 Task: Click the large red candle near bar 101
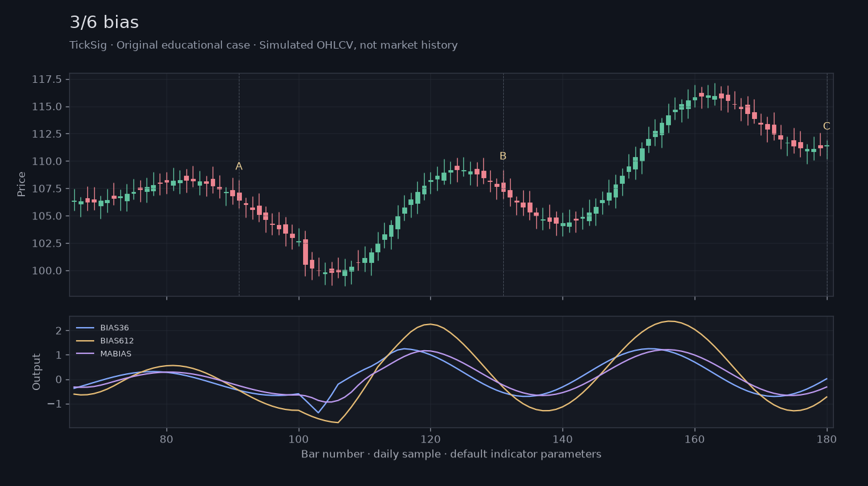[x=306, y=252]
